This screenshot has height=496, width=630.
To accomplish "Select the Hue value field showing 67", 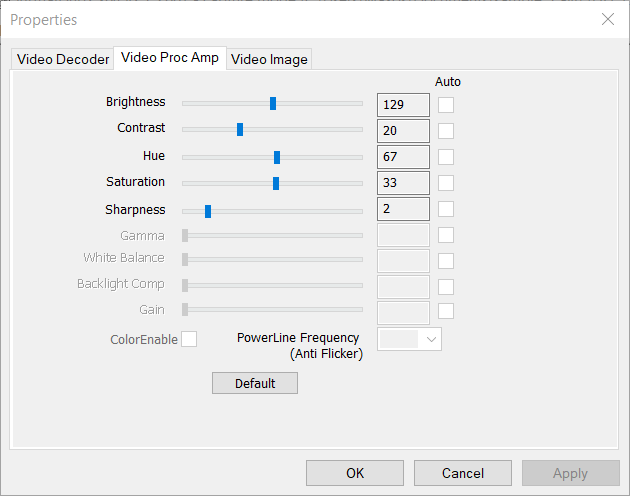I will [x=403, y=156].
